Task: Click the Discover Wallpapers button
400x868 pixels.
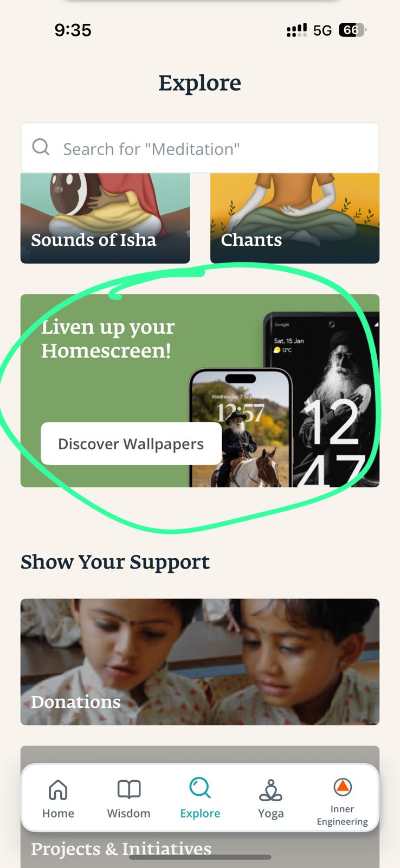Action: click(x=131, y=444)
